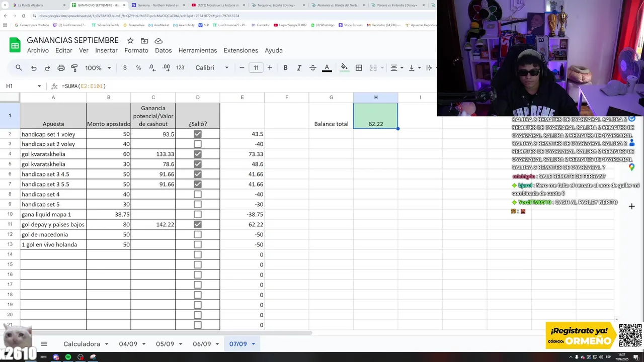Go back in browser history
Viewport: 644px width, 362px height.
tap(5, 16)
